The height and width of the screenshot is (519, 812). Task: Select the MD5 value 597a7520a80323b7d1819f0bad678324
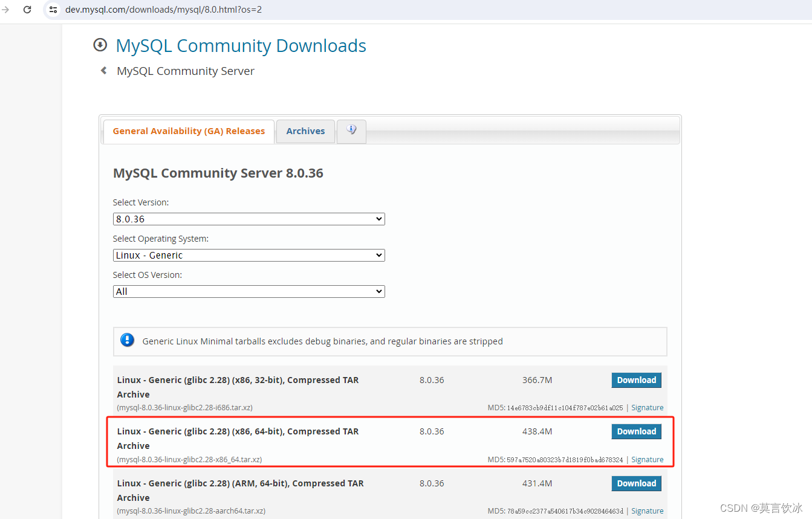pos(565,460)
